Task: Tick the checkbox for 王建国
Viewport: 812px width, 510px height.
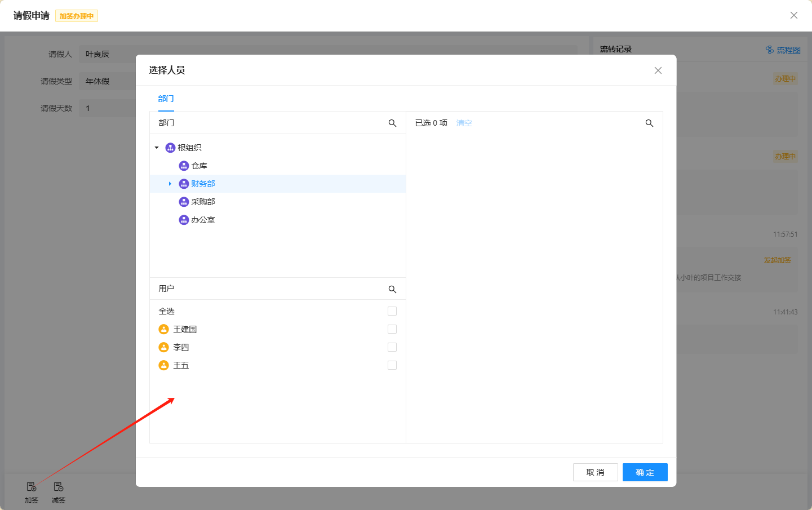Action: pyautogui.click(x=392, y=329)
